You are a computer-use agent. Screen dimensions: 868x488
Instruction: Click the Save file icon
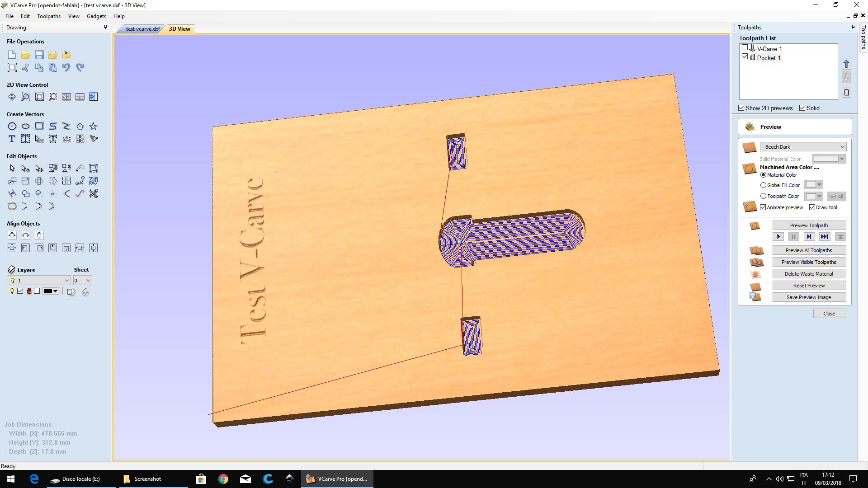(39, 55)
